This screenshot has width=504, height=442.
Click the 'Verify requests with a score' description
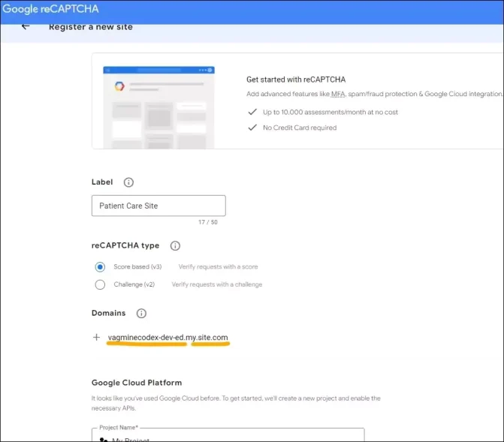click(x=219, y=266)
